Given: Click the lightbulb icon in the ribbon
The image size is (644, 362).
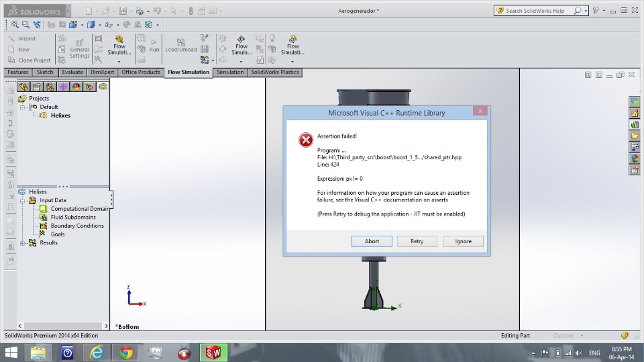Looking at the screenshot, I should coord(272,39).
